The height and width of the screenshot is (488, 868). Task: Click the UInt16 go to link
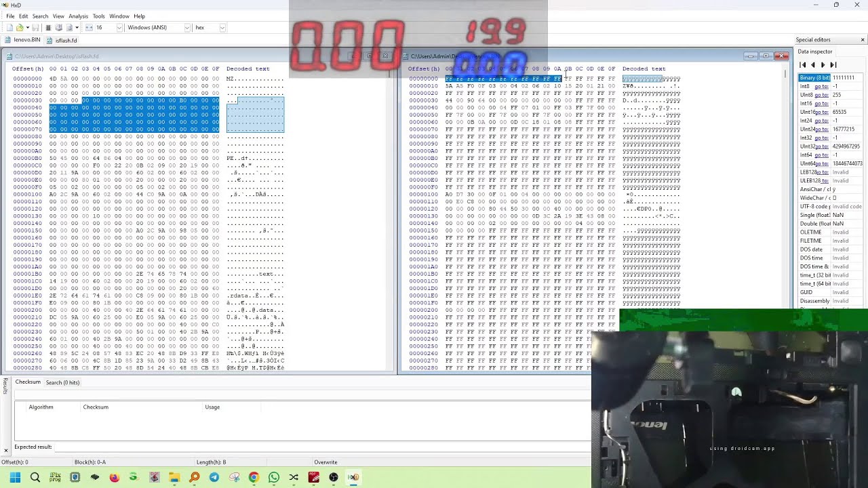point(823,112)
